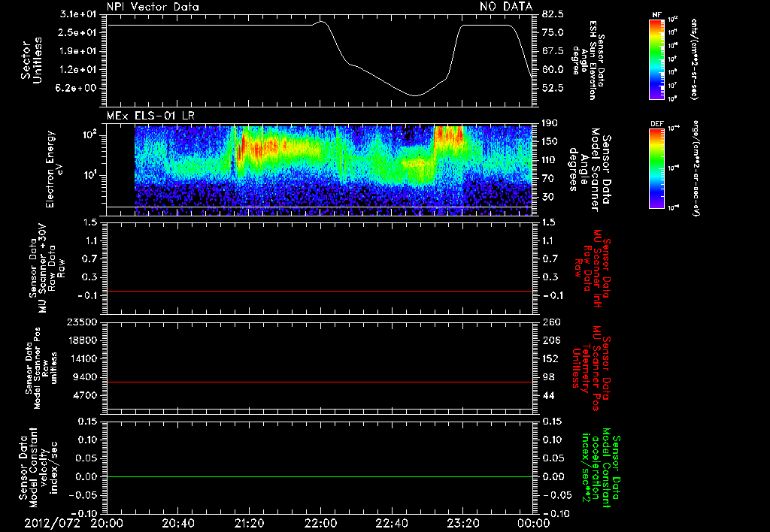Click the '98' telemetry tick label
This screenshot has height=532, width=770.
click(x=549, y=377)
